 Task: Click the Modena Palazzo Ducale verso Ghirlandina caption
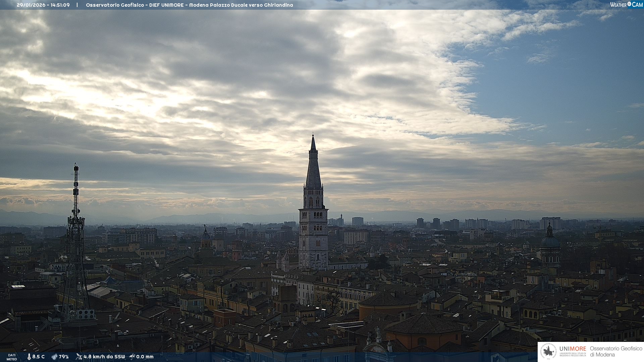tap(241, 5)
